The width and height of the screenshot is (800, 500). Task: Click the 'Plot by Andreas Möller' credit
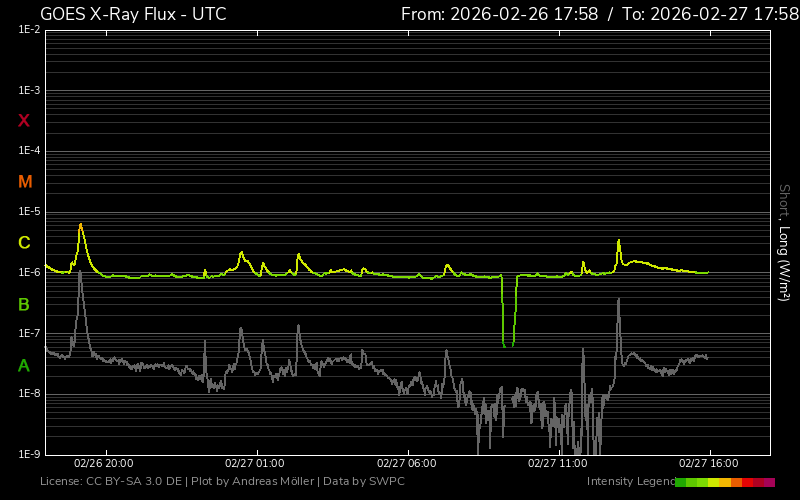(x=253, y=481)
